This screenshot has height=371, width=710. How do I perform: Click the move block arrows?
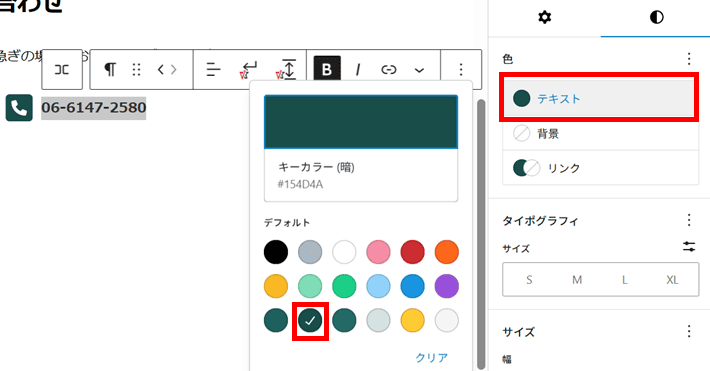(167, 69)
